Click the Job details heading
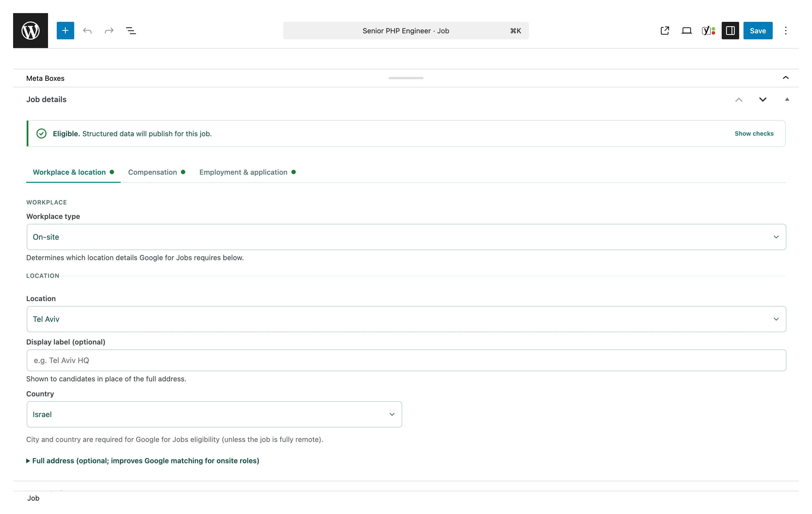 pyautogui.click(x=47, y=99)
